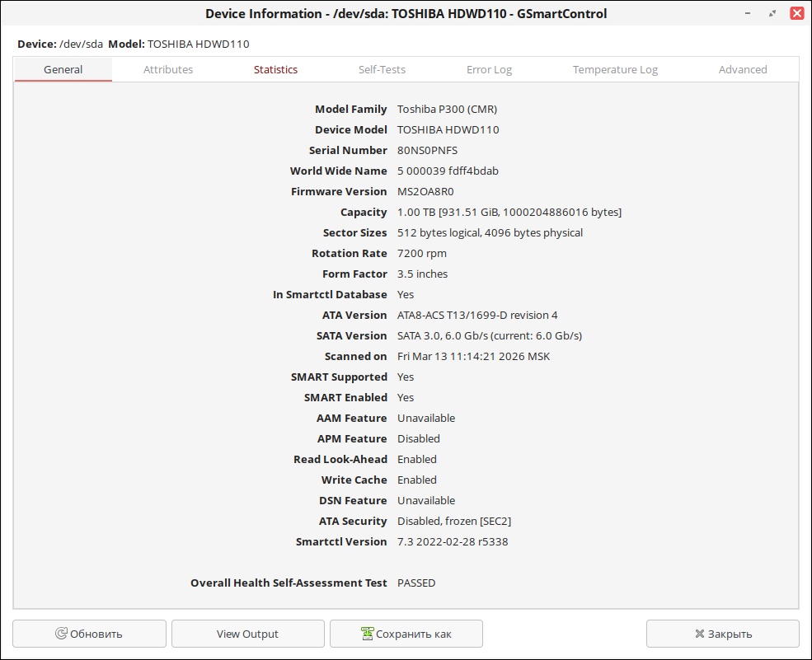The width and height of the screenshot is (812, 660).
Task: View the Temperature Log tab
Action: (615, 70)
